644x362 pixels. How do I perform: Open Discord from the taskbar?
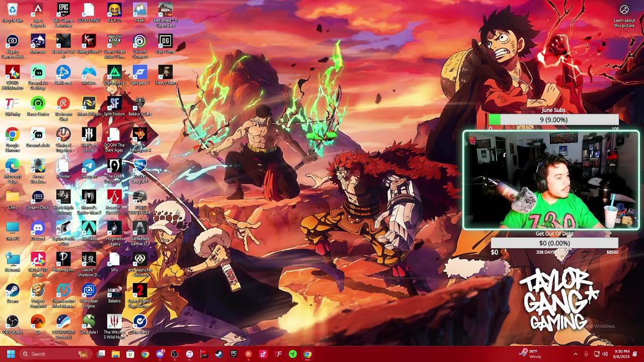[x=160, y=354]
